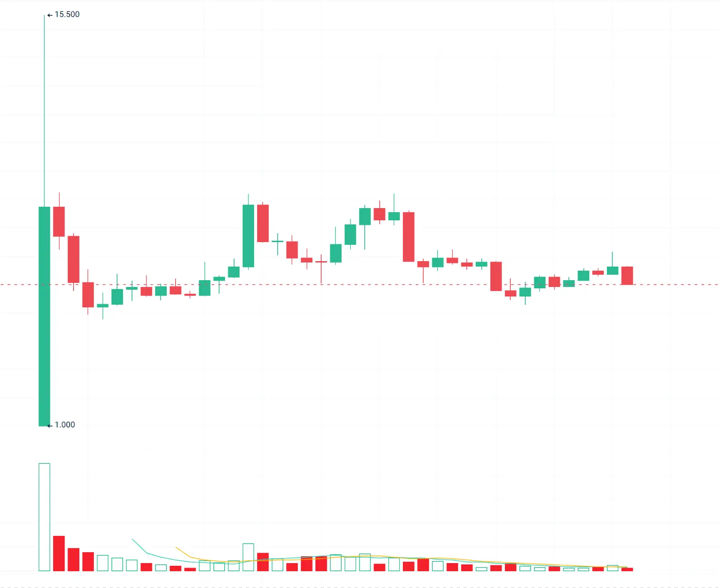Screen dimensions: 719x588
Task: Select the large red candle after the second peak
Action: coord(408,237)
